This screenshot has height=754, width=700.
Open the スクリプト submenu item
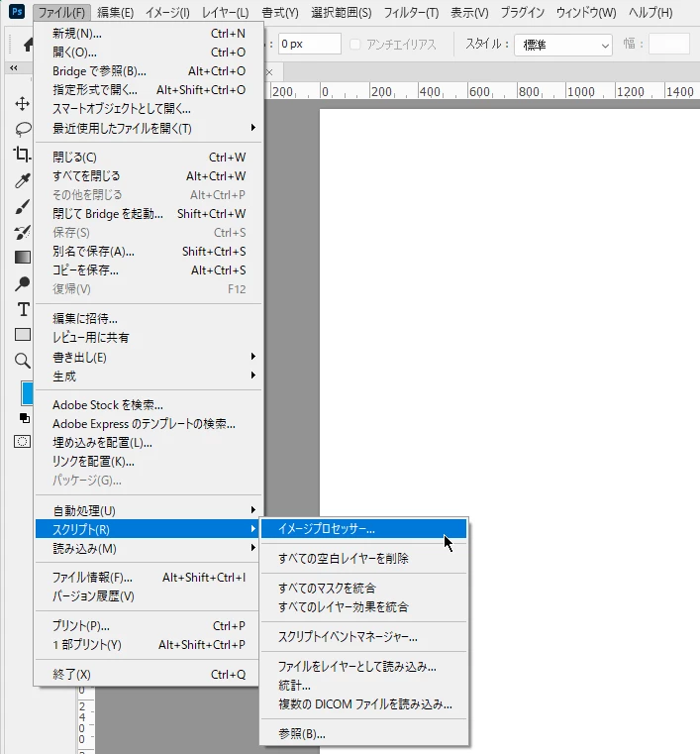(149, 529)
